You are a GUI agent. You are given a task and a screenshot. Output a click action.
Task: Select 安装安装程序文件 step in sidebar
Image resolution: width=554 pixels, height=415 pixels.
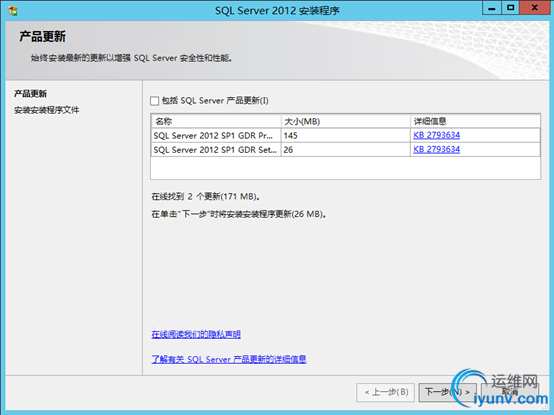pyautogui.click(x=47, y=110)
